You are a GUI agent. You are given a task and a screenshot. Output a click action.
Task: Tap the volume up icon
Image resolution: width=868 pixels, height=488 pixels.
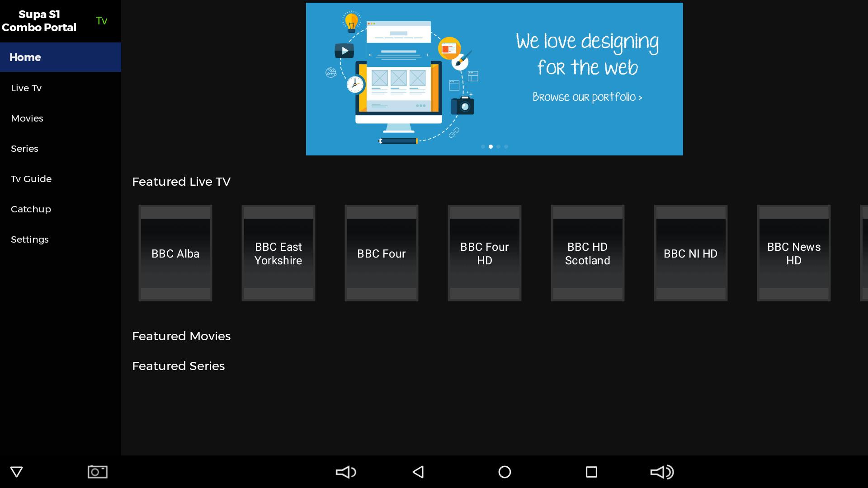click(x=662, y=472)
